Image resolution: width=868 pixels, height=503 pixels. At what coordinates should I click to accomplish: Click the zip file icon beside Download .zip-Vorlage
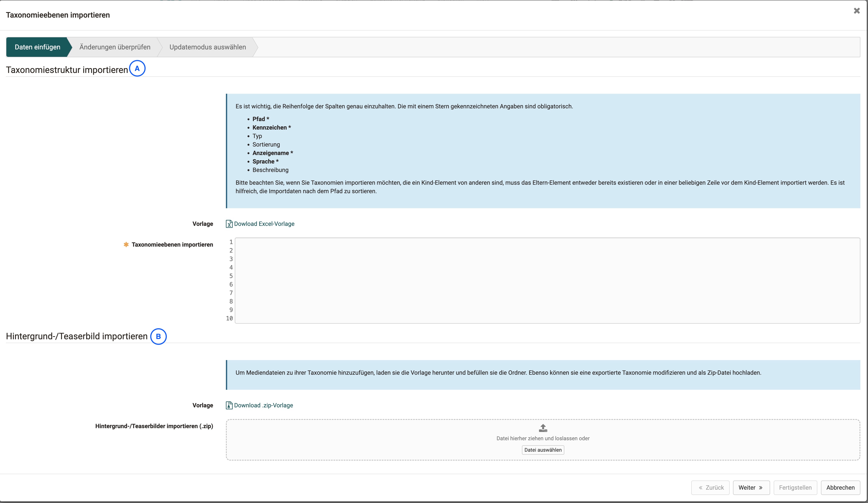(x=229, y=405)
